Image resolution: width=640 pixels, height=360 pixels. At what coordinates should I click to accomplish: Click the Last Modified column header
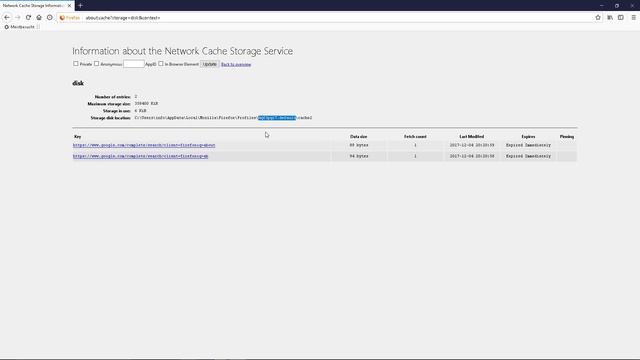click(472, 137)
